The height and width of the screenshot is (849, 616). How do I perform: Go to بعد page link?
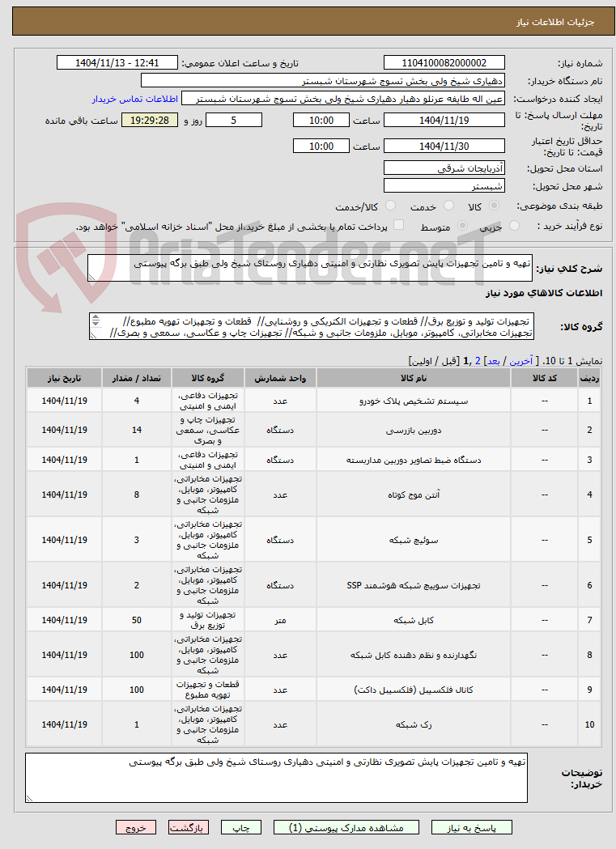point(493,361)
